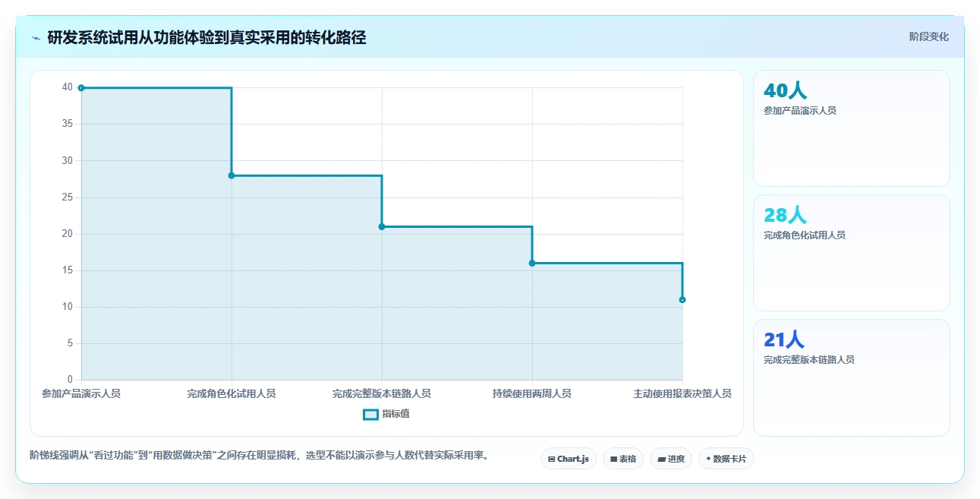980x499 pixels.
Task: Select the 数据卡片 tag
Action: point(726,459)
